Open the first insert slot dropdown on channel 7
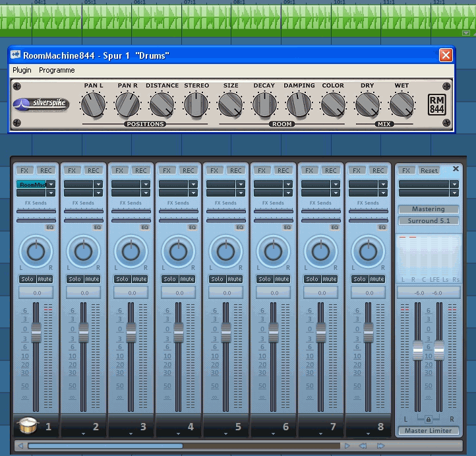The width and height of the screenshot is (476, 456). [x=336, y=184]
